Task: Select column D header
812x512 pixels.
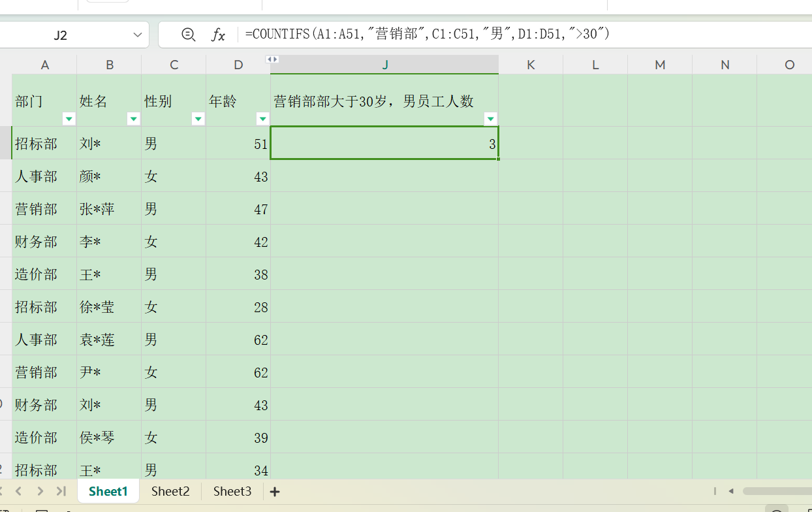Action: 238,65
